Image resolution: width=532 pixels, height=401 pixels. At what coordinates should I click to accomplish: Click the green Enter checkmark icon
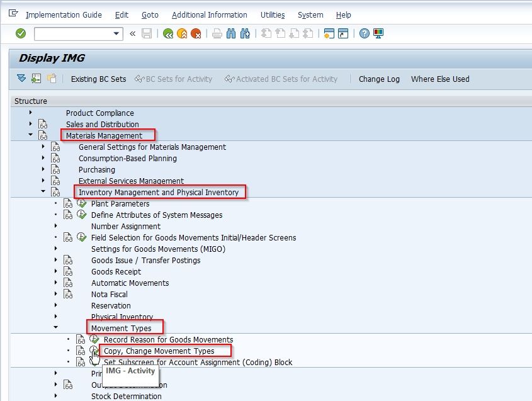coord(21,33)
